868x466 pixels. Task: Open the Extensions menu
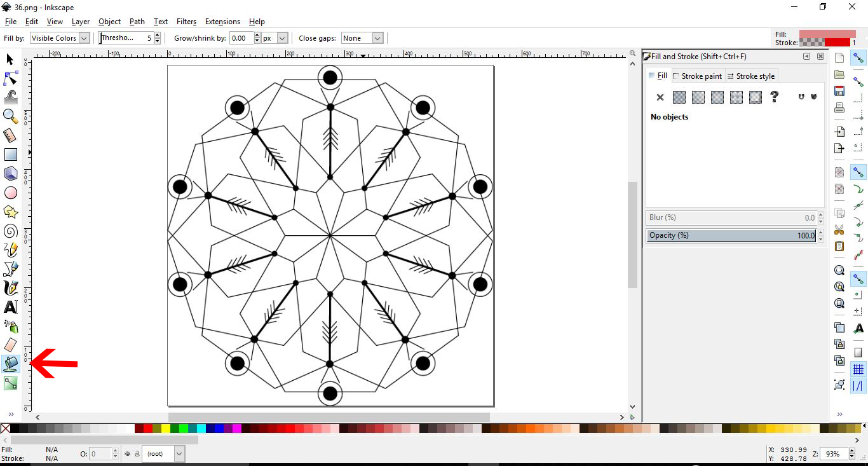[222, 22]
